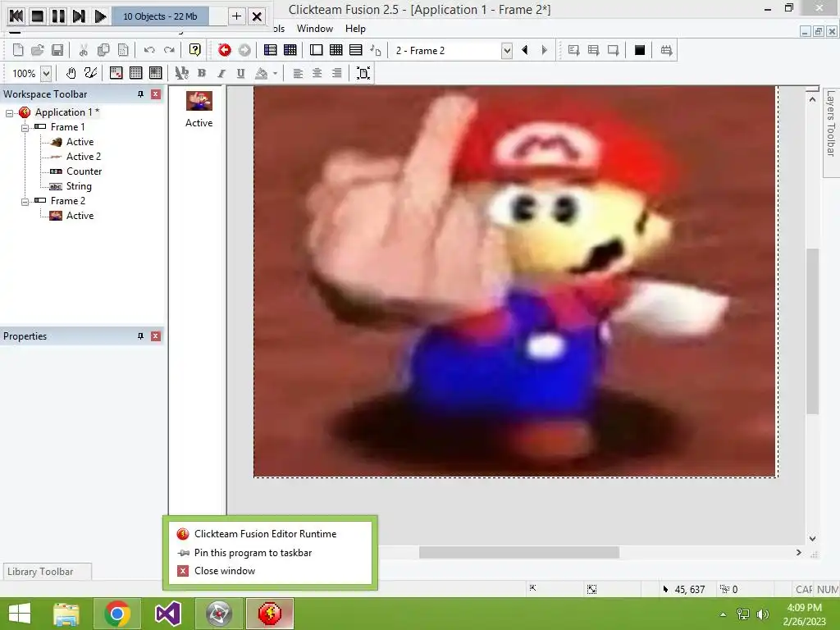
Task: Toggle Italic text formatting
Action: click(x=221, y=73)
